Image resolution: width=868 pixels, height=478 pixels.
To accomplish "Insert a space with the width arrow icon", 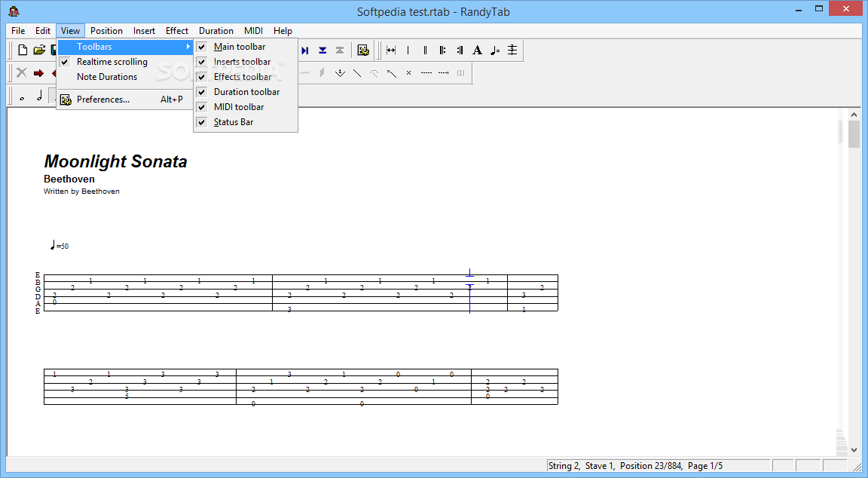I will point(391,51).
